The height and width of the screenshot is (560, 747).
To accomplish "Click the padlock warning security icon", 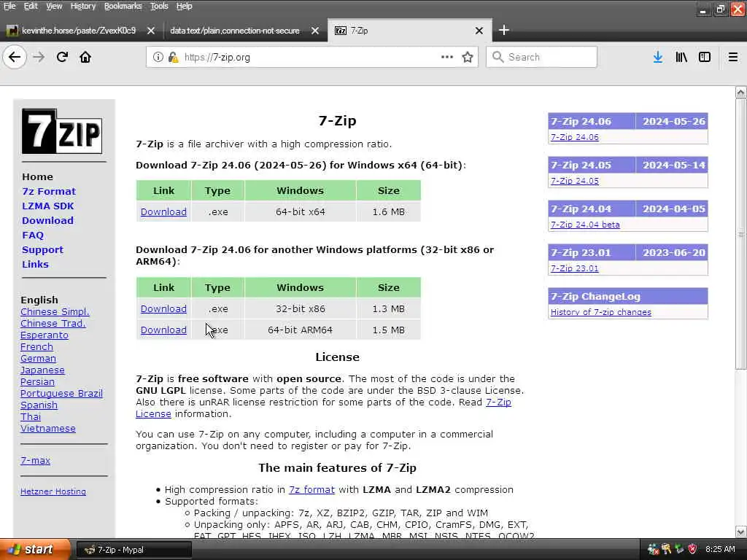I will pyautogui.click(x=174, y=57).
